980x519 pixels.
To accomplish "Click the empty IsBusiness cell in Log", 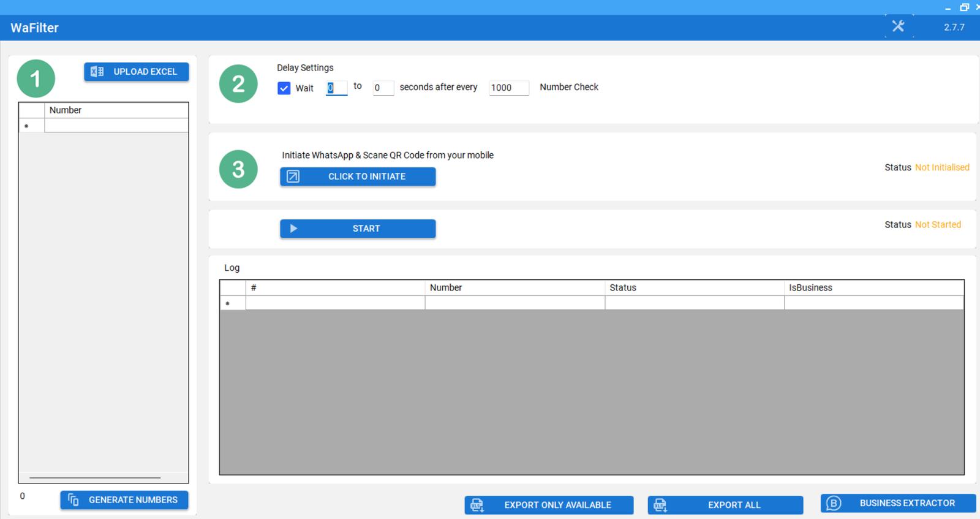I will pos(874,303).
